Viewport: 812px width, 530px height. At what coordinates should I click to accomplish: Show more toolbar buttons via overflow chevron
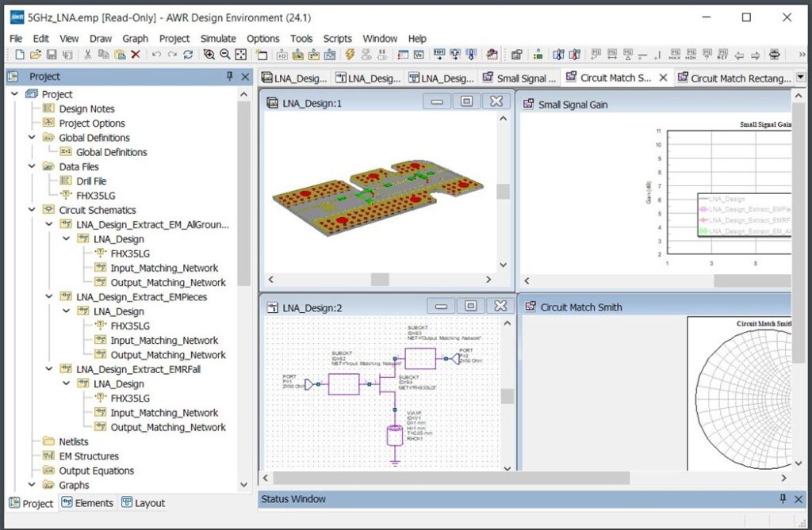[802, 55]
